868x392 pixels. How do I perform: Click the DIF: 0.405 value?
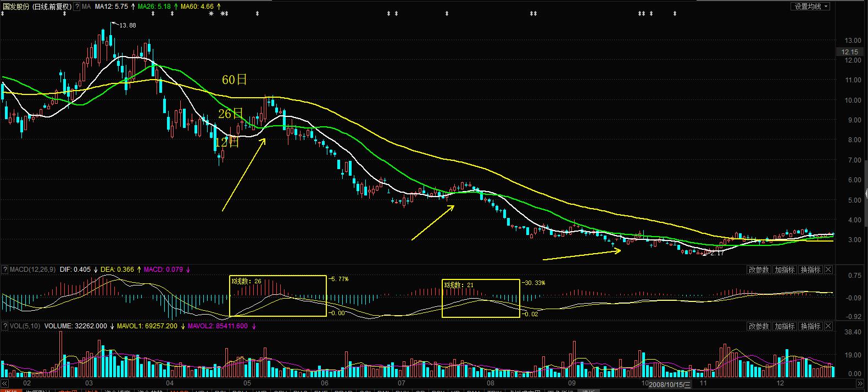(75, 270)
